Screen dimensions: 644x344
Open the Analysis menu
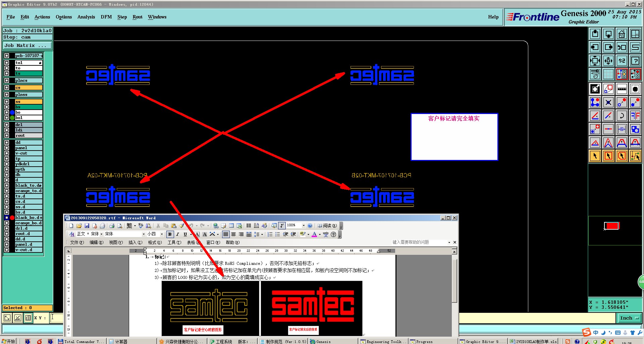pos(86,17)
